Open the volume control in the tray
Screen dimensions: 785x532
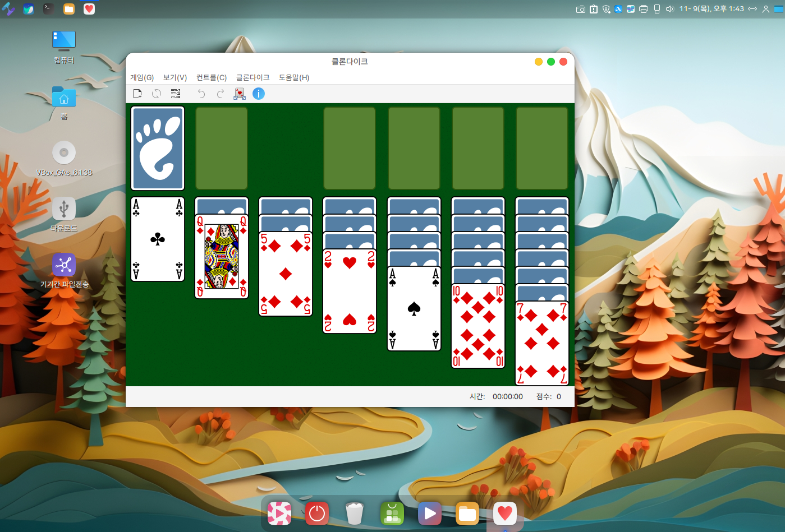tap(669, 9)
